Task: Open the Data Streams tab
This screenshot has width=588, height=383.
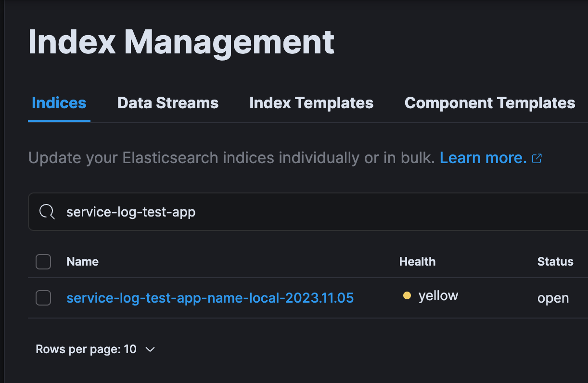Action: pos(168,103)
